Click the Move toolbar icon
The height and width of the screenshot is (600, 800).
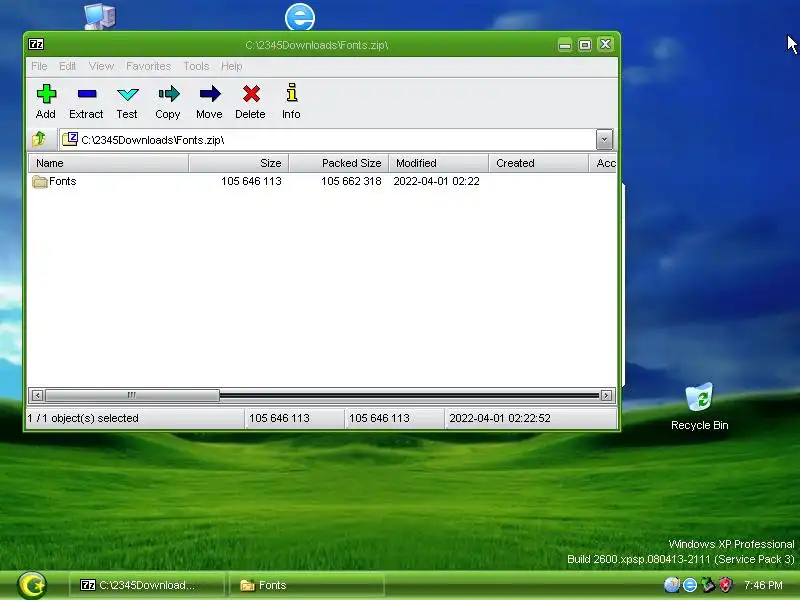coord(210,94)
